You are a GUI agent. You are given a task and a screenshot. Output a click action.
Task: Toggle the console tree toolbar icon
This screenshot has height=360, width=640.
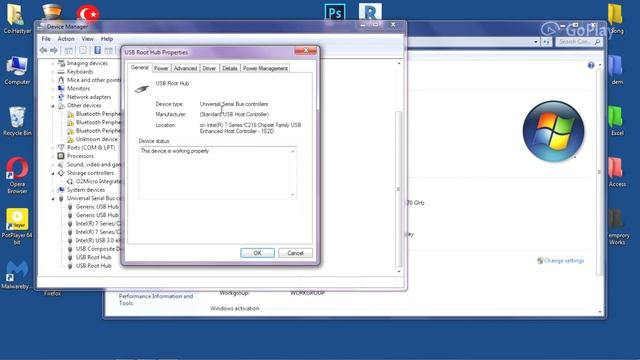coord(69,51)
